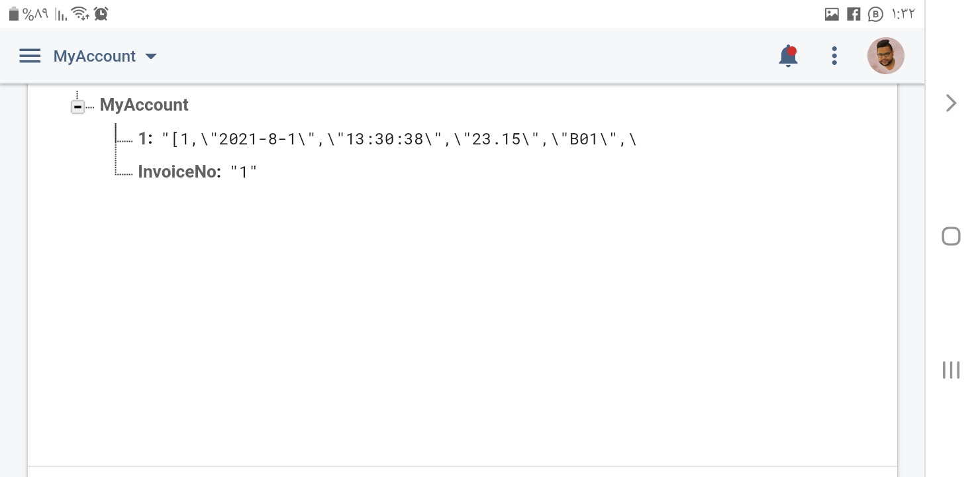Click the MyAccount project name in header
Screen dimensions: 980x477
coord(95,56)
